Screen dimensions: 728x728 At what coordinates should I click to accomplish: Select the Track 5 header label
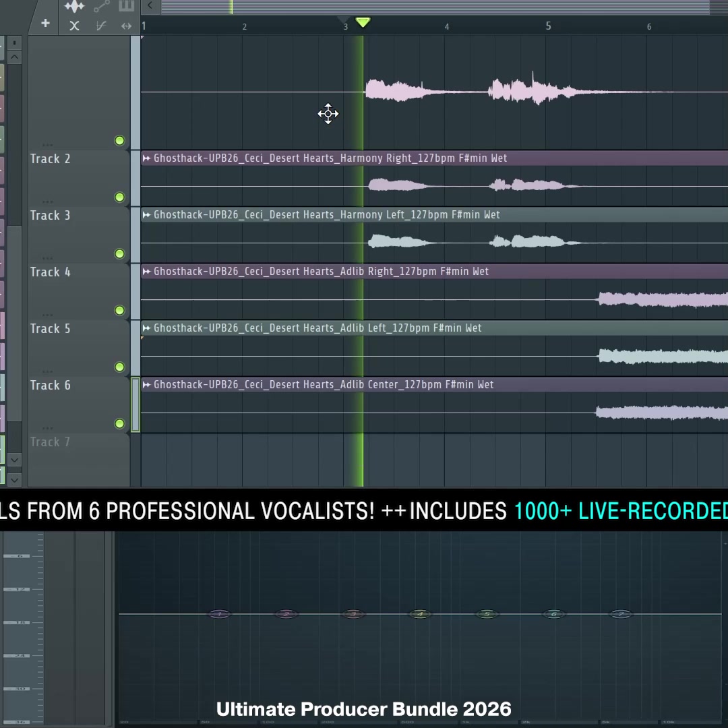(50, 329)
